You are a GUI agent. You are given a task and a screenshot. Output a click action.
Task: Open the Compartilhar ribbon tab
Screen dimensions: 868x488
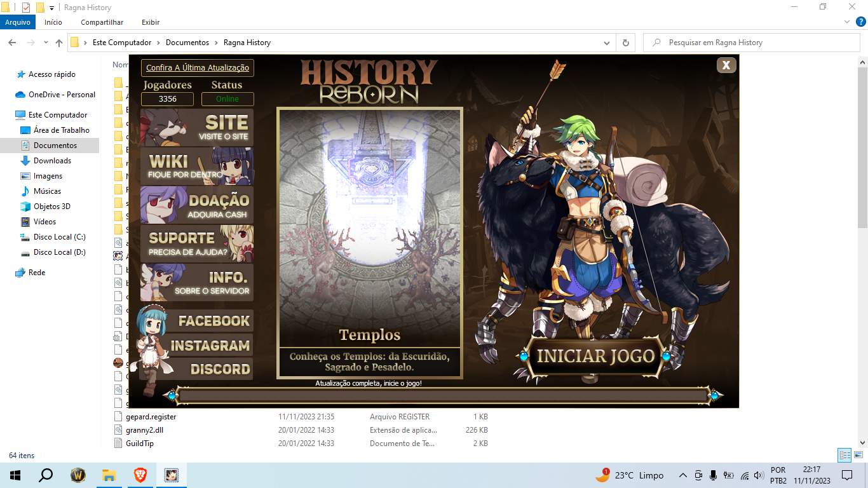tap(102, 22)
